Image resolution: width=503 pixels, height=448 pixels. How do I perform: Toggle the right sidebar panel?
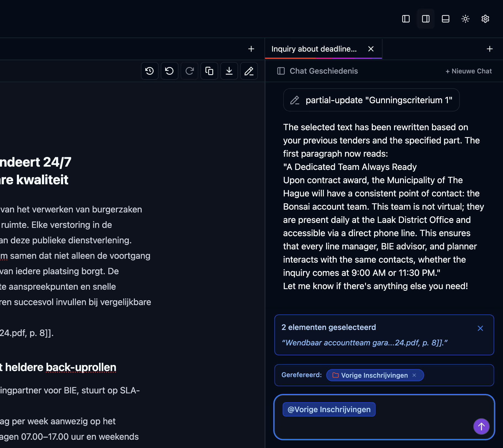click(x=426, y=19)
